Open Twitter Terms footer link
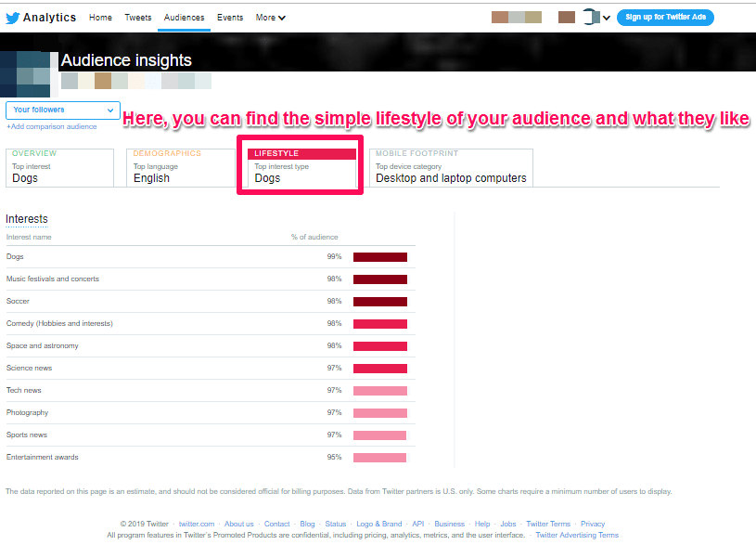Screen dimensions: 756x545 tap(548, 524)
